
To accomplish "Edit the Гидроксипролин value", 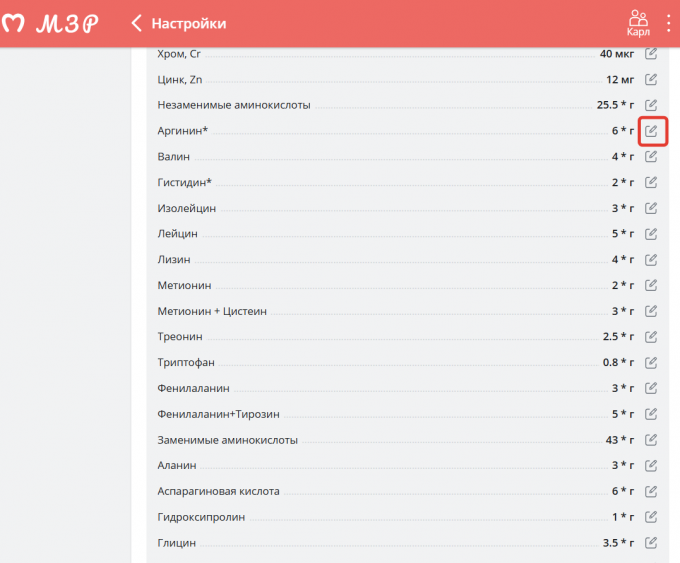I will click(x=651, y=517).
